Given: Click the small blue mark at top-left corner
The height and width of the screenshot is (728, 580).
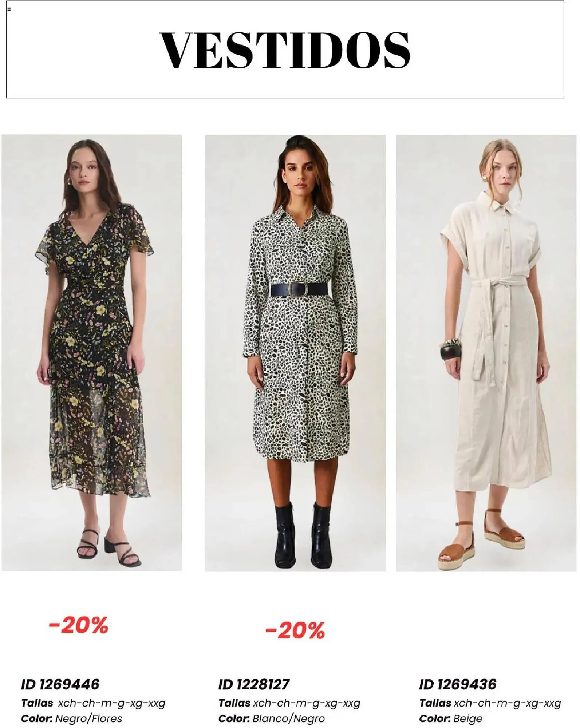Looking at the screenshot, I should click(9, 9).
